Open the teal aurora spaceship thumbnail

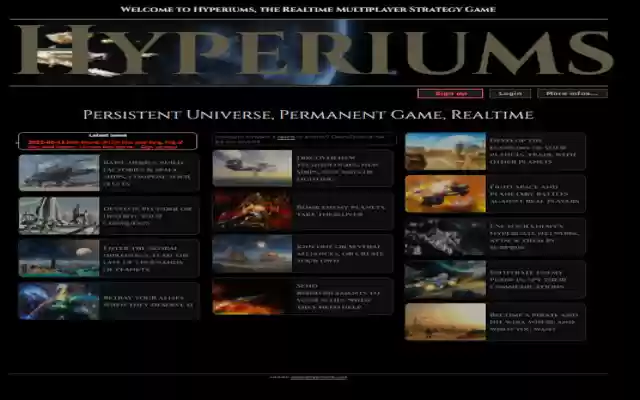coord(445,280)
